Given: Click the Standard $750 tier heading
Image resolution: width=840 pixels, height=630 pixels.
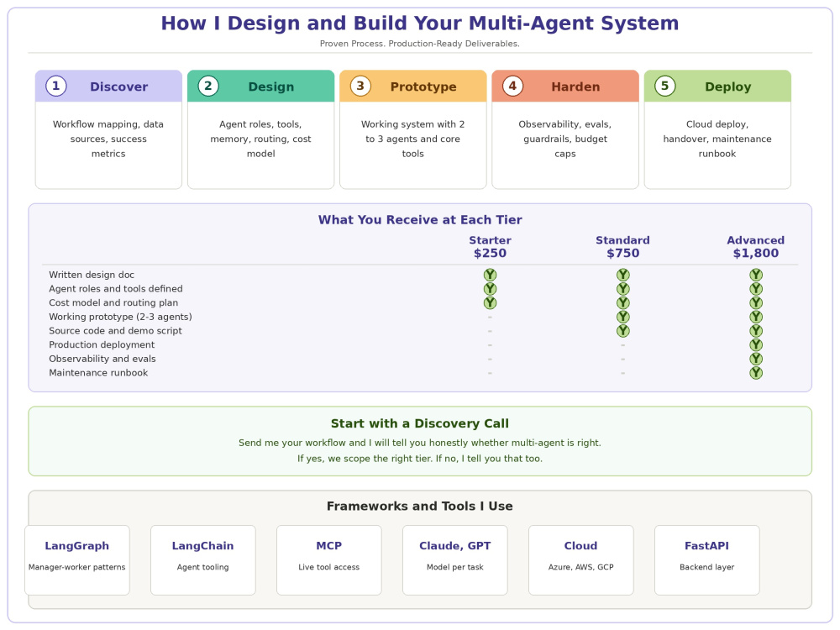Looking at the screenshot, I should tap(623, 246).
